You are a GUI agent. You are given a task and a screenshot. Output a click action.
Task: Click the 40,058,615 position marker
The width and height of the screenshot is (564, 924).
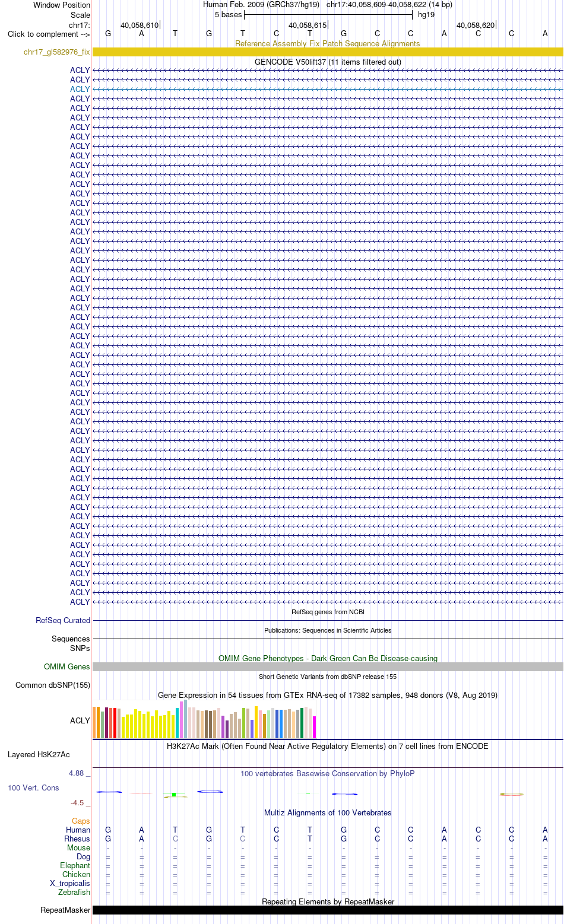click(x=308, y=25)
